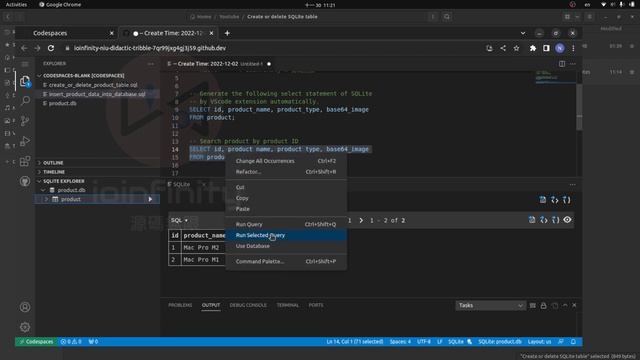This screenshot has width=640, height=360.
Task: Click Spaces: 4 in the status bar
Action: tap(400, 342)
